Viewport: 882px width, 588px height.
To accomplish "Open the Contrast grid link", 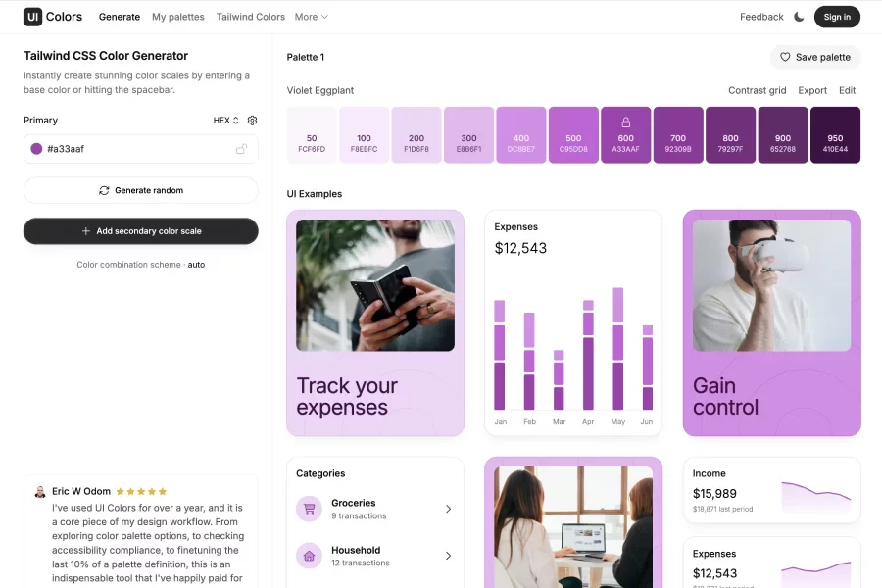I will [757, 90].
